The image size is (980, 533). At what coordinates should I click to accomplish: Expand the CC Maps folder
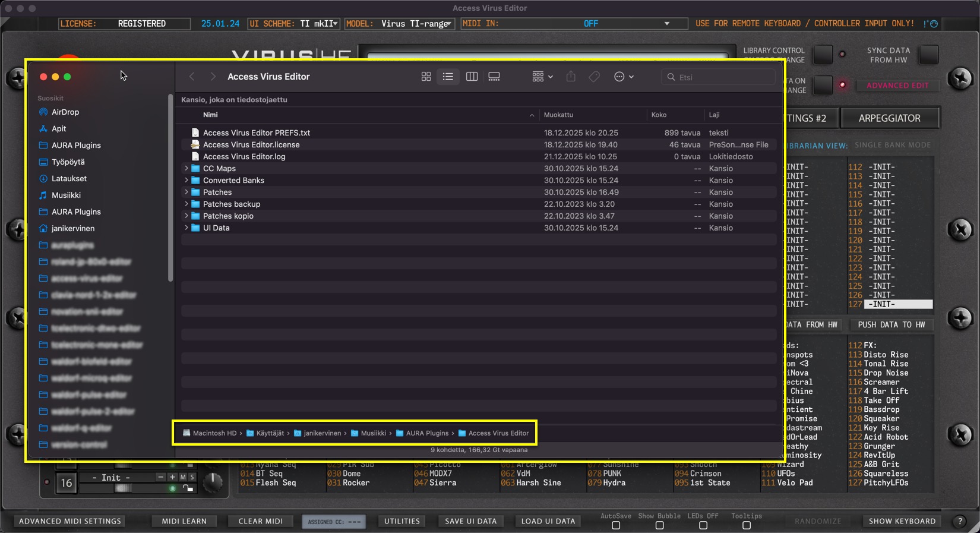pyautogui.click(x=186, y=168)
